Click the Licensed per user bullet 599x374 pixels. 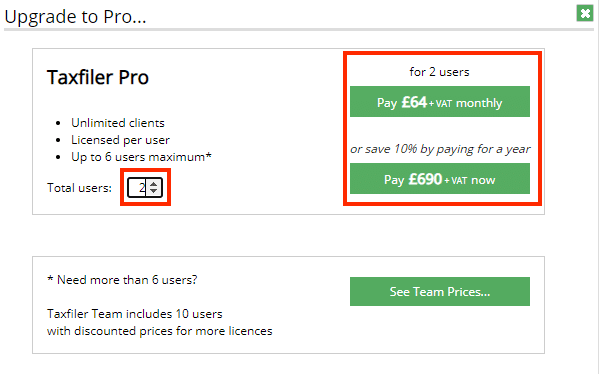(x=120, y=140)
